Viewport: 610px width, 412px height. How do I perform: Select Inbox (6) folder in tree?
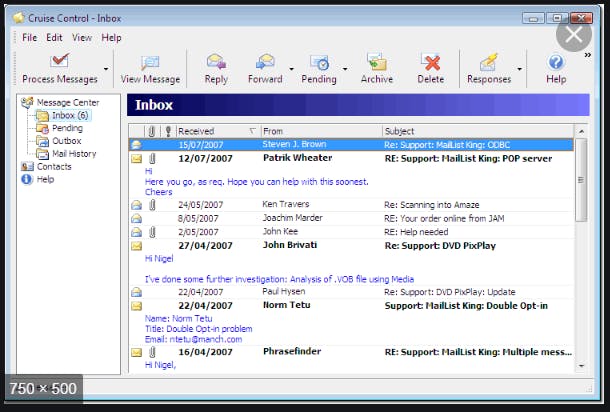click(70, 116)
